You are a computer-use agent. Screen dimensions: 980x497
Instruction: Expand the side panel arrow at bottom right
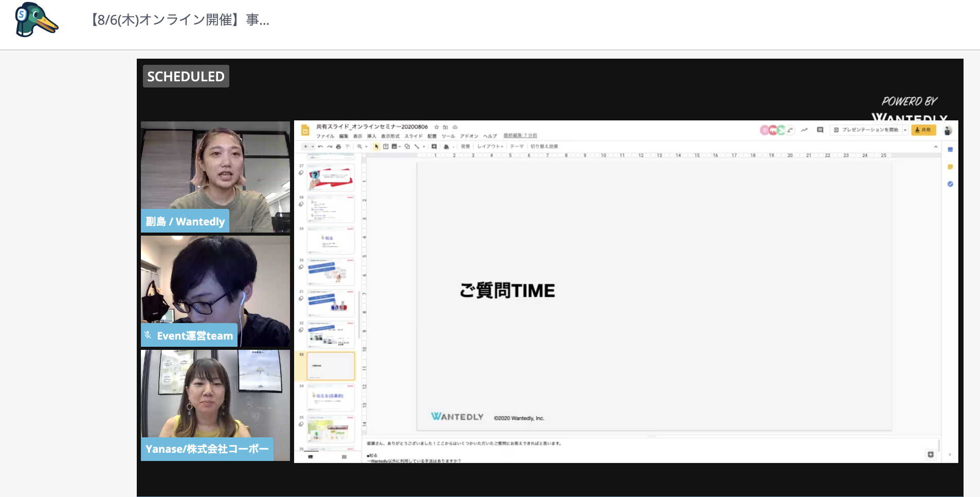pyautogui.click(x=950, y=455)
